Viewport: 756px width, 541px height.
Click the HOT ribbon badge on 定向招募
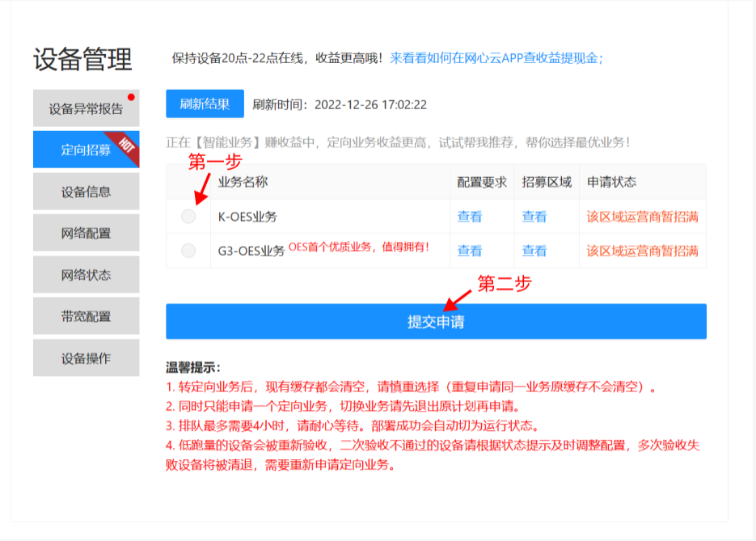125,146
